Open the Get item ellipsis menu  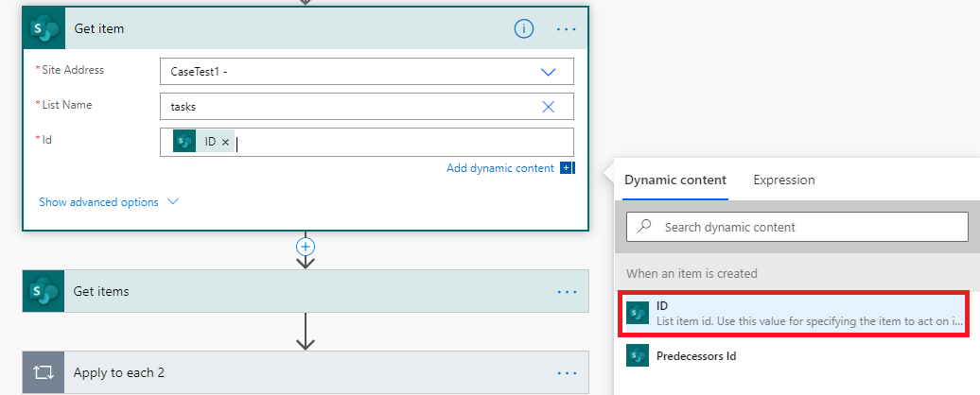pyautogui.click(x=567, y=28)
